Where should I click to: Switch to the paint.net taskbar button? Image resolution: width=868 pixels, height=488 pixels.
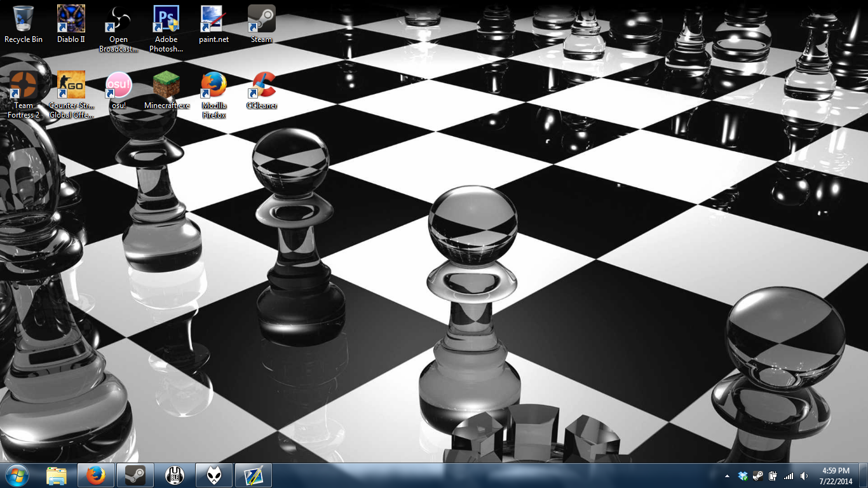pyautogui.click(x=254, y=475)
